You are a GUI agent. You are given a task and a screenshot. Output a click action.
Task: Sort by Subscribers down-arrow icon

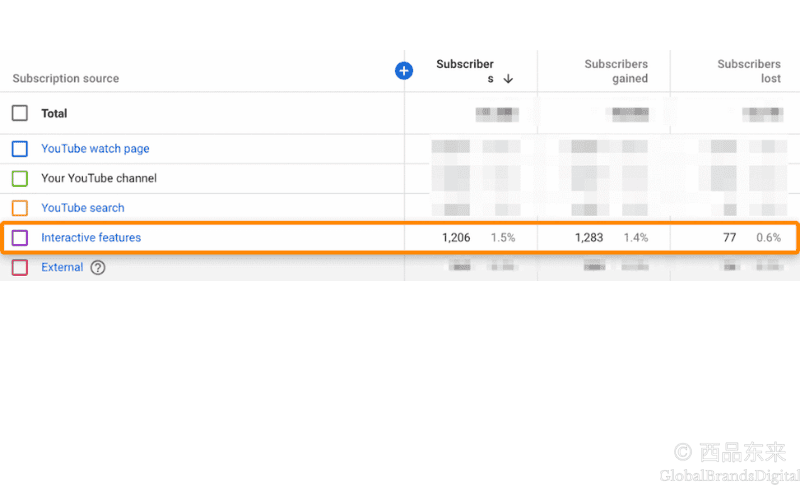tap(508, 79)
